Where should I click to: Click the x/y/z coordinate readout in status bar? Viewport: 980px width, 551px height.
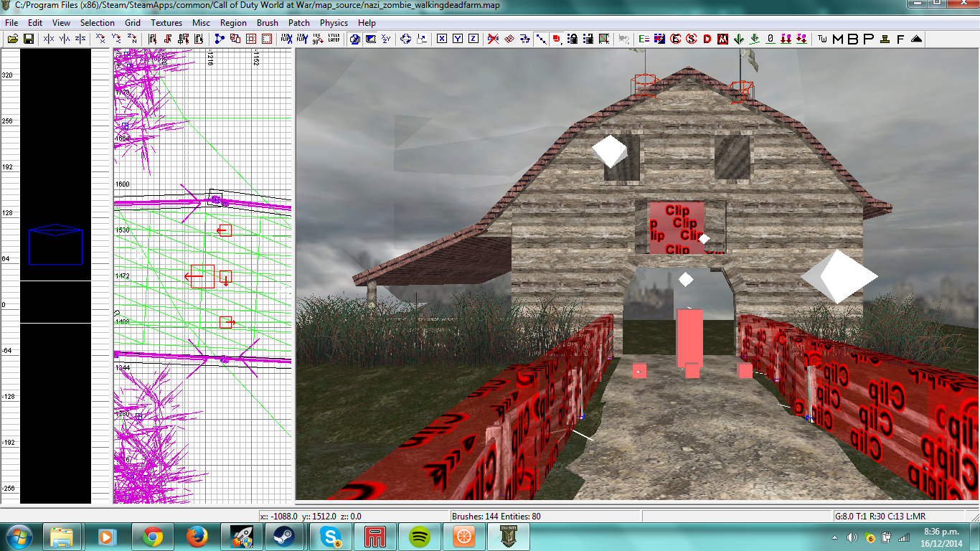[311, 516]
